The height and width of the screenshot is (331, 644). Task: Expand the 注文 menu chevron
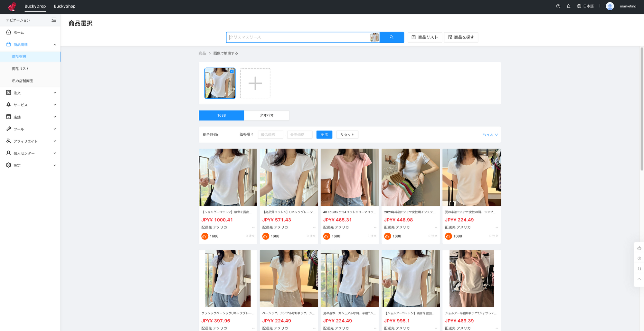pos(55,93)
